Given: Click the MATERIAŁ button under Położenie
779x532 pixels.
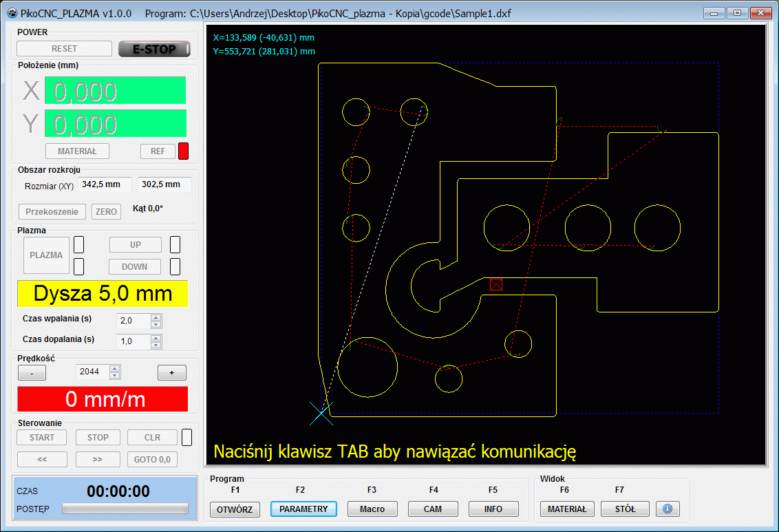Looking at the screenshot, I should (x=77, y=151).
